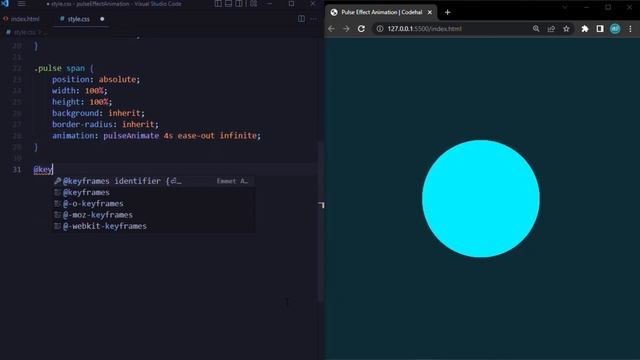Select the 'Pulse Effect Animation | Codehal' browser tab
Viewport: 640px width, 360px height.
pos(381,12)
